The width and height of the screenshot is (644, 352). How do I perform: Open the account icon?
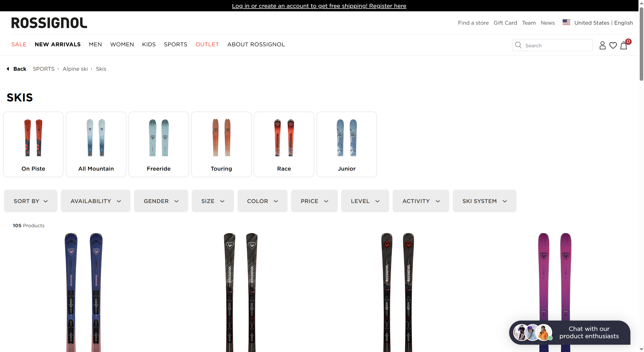click(602, 45)
